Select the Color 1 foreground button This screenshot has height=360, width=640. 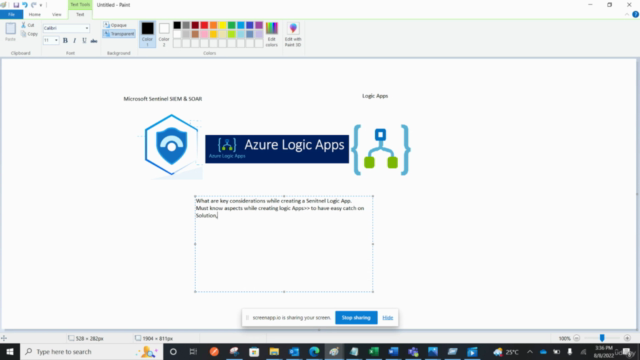click(x=147, y=34)
